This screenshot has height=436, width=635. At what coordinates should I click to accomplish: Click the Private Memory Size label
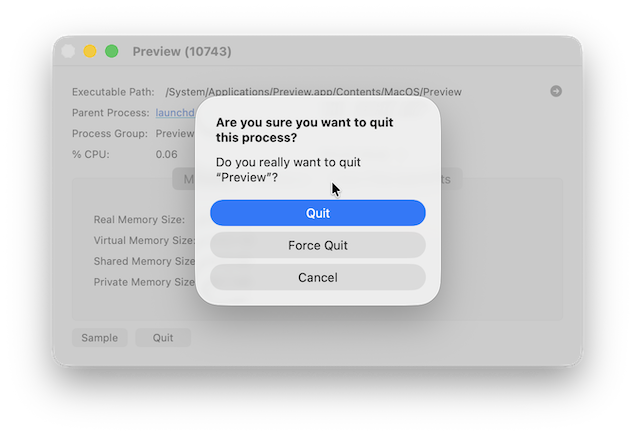[143, 282]
